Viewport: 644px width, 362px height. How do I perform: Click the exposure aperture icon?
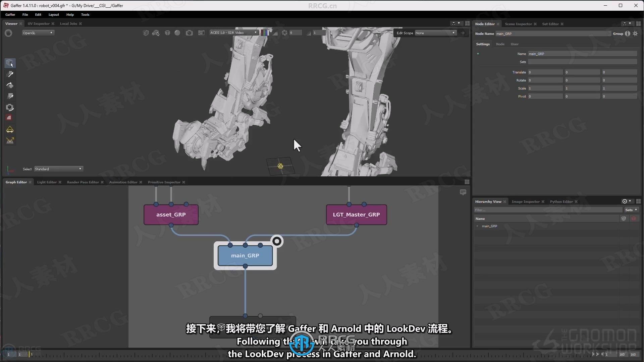point(284,33)
